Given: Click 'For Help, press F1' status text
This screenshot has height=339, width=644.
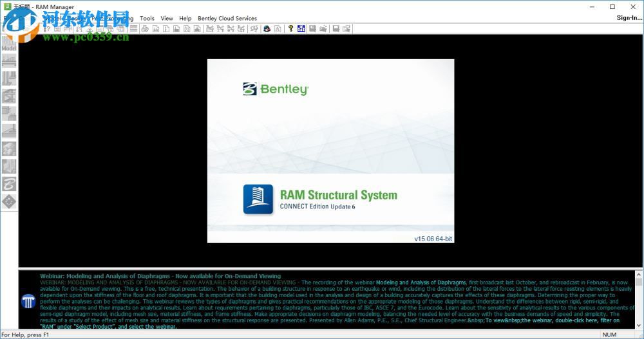Looking at the screenshot, I should (x=26, y=335).
